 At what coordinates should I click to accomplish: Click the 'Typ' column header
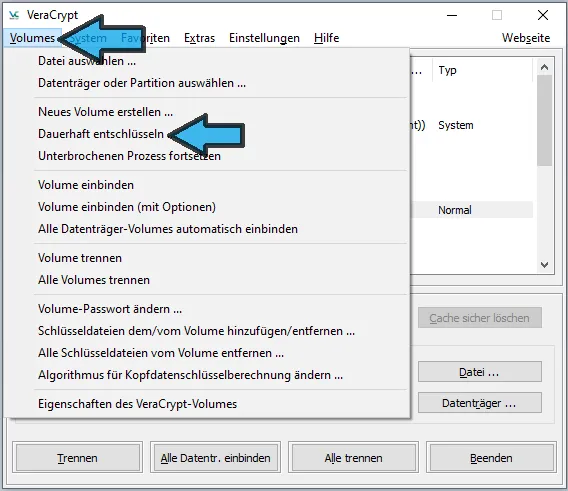(x=483, y=70)
